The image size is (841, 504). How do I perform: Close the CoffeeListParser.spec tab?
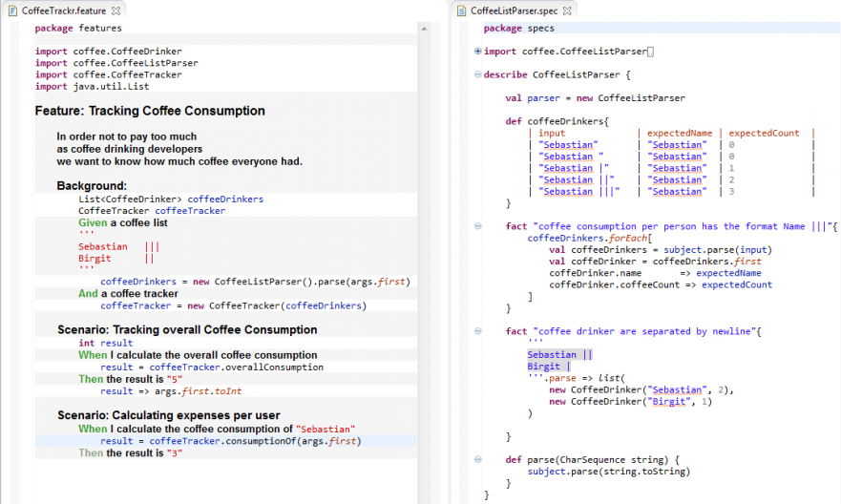coord(567,10)
